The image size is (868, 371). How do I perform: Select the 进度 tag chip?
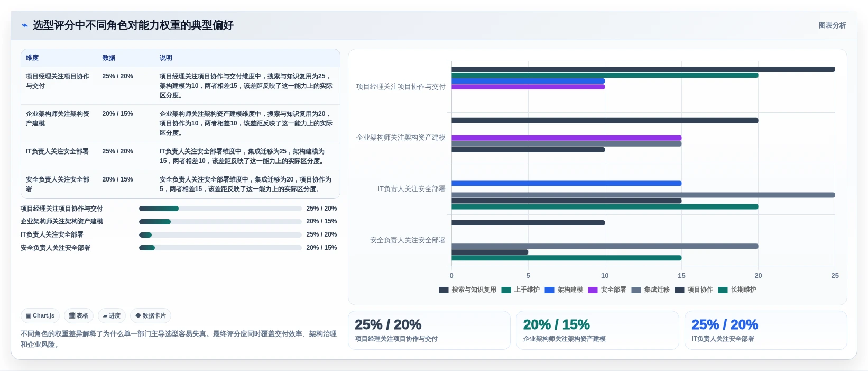click(112, 316)
